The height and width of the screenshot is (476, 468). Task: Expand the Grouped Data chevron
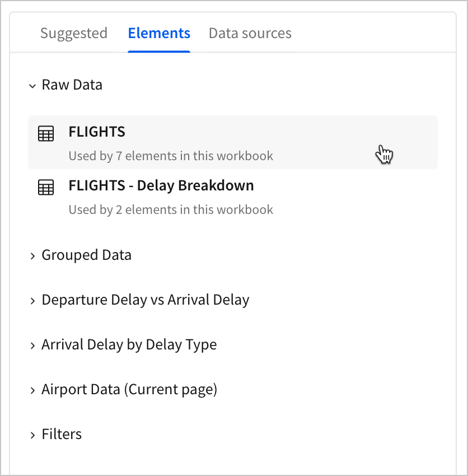[x=32, y=256]
